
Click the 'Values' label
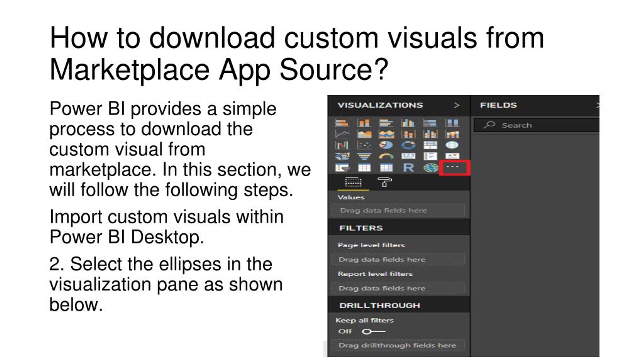tap(351, 197)
